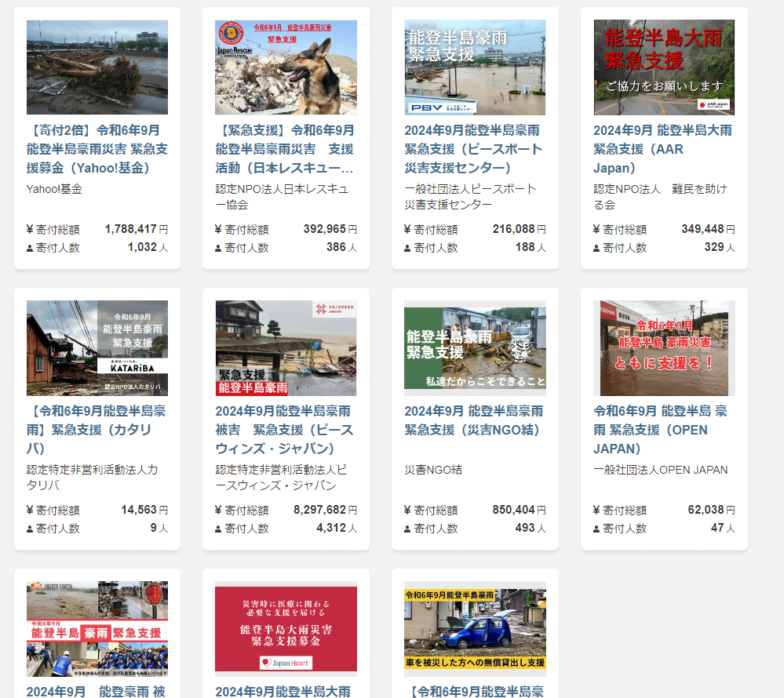Image resolution: width=784 pixels, height=698 pixels.
Task: Click yen icon in Yahoo!基金 card
Action: click(30, 230)
